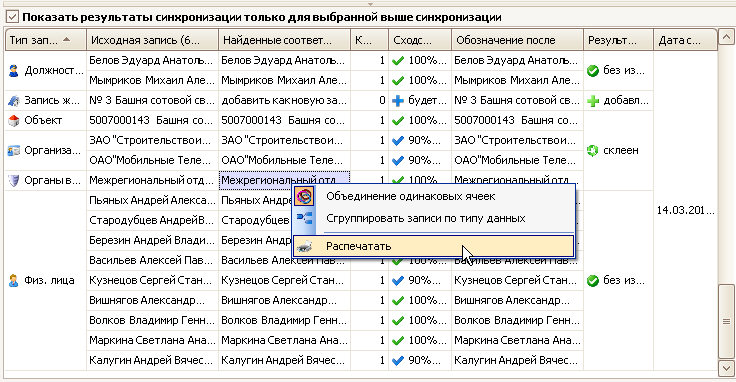Click the scrollbar up arrow

point(727,37)
